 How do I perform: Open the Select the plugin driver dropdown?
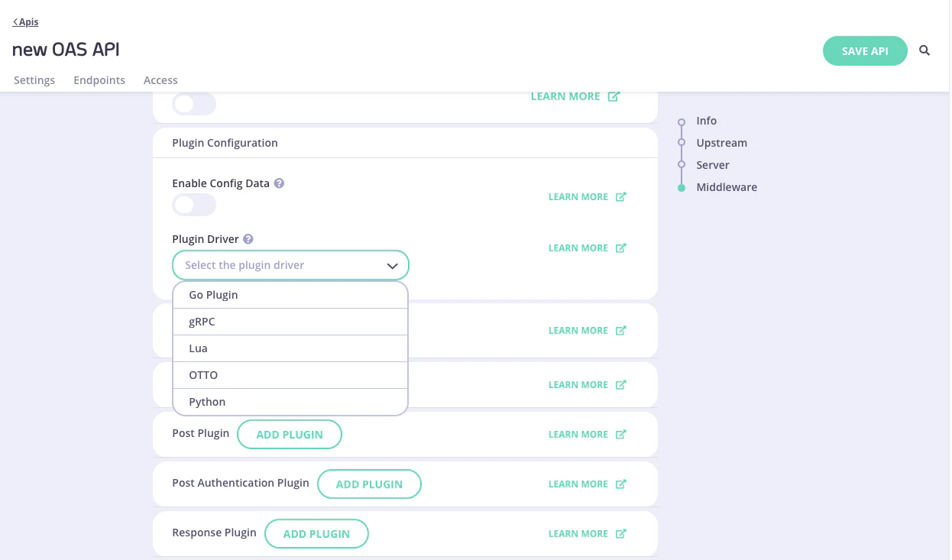(x=290, y=265)
